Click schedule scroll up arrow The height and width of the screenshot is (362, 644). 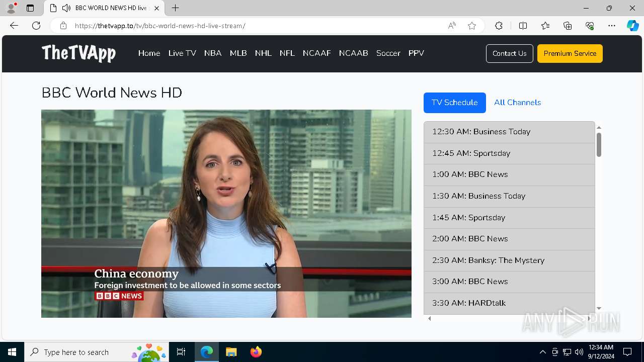pos(599,128)
